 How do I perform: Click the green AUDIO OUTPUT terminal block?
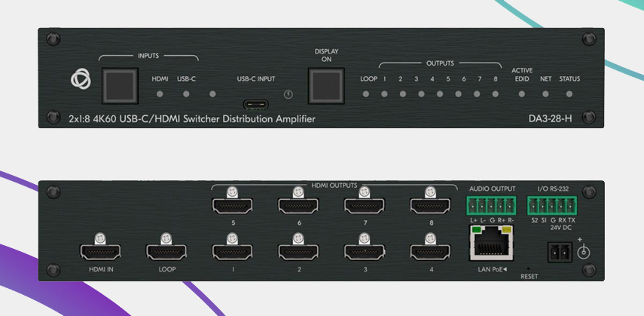click(x=491, y=206)
